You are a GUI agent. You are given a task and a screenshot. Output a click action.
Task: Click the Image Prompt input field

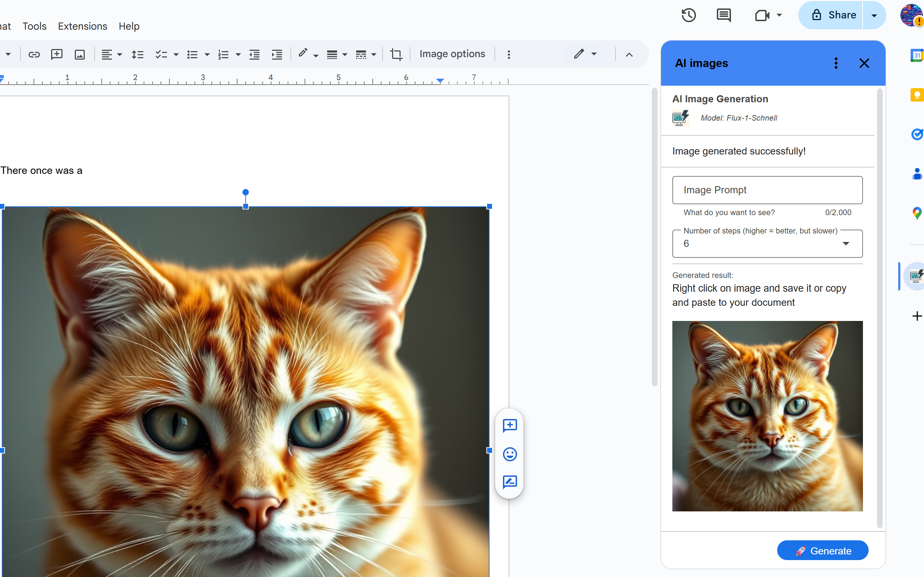coord(767,190)
